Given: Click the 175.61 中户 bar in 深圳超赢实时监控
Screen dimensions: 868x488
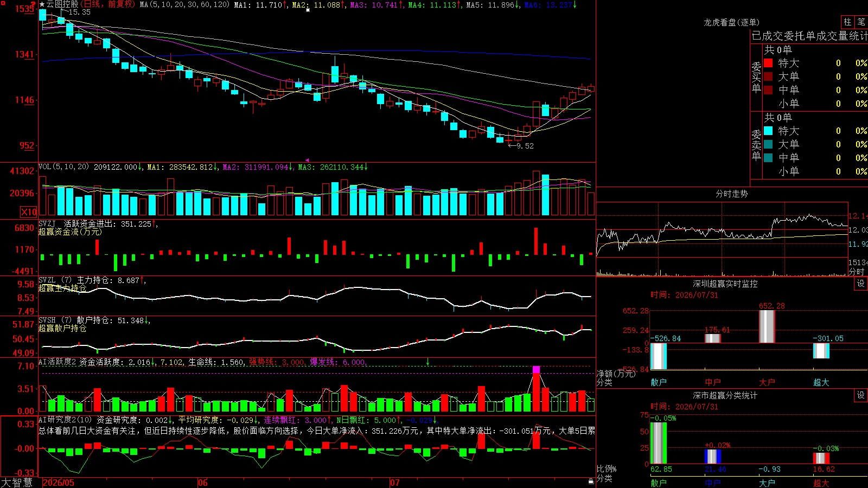Looking at the screenshot, I should pos(713,338).
